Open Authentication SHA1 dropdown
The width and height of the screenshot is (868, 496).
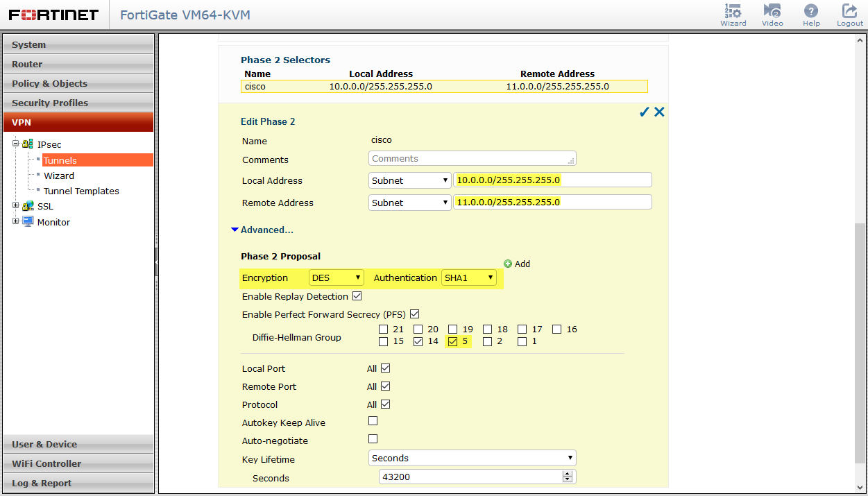coord(469,277)
